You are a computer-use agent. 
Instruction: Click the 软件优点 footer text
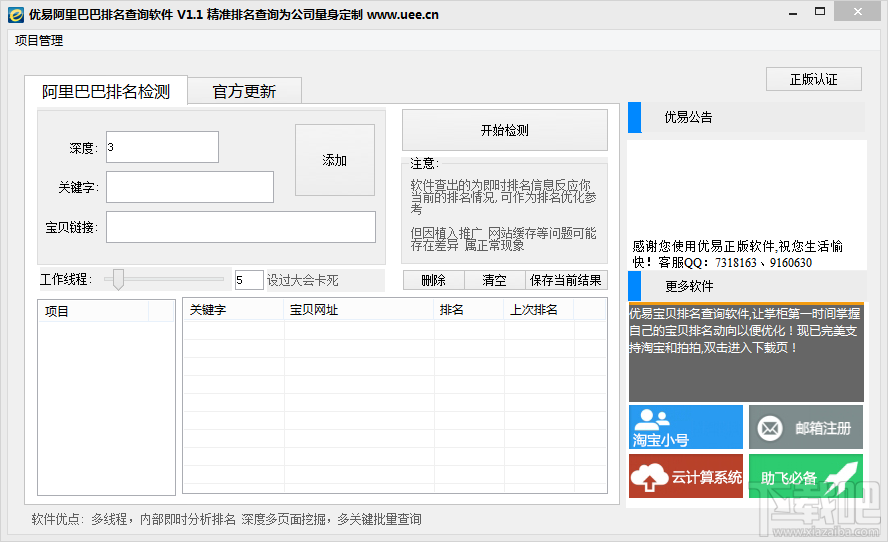227,519
